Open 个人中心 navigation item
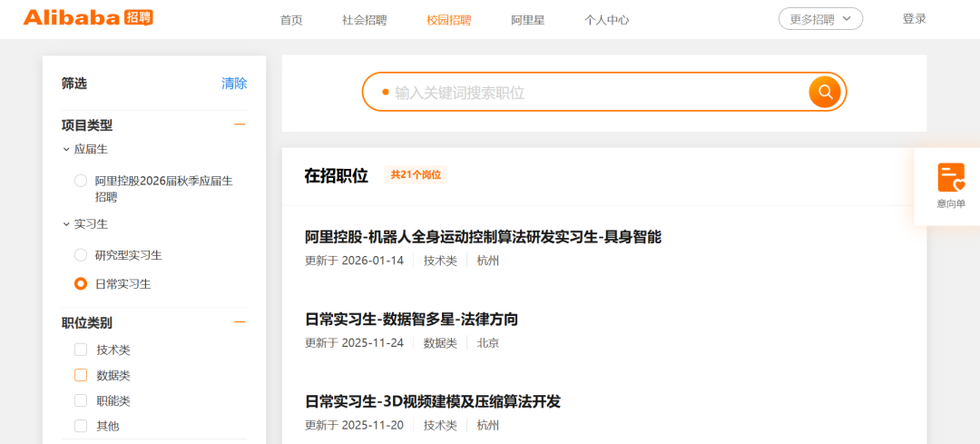980x444 pixels. tap(606, 20)
